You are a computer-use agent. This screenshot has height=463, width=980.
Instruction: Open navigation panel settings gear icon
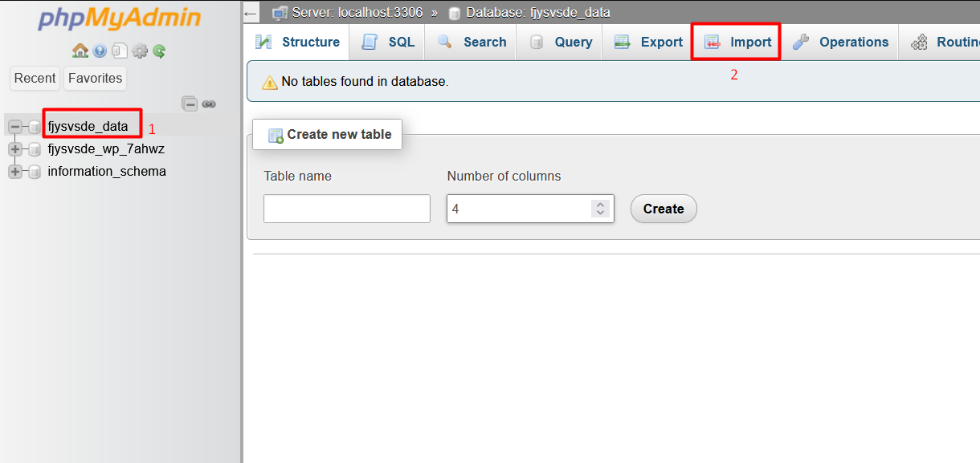point(140,51)
